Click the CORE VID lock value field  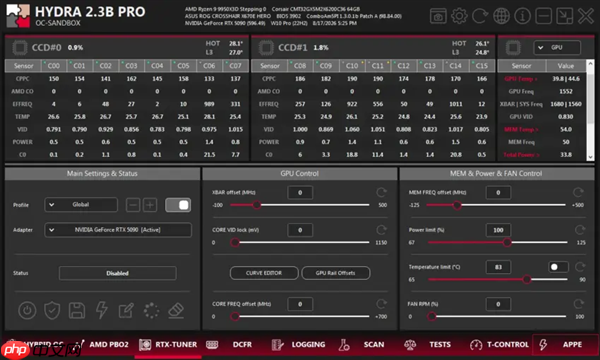tap(300, 230)
